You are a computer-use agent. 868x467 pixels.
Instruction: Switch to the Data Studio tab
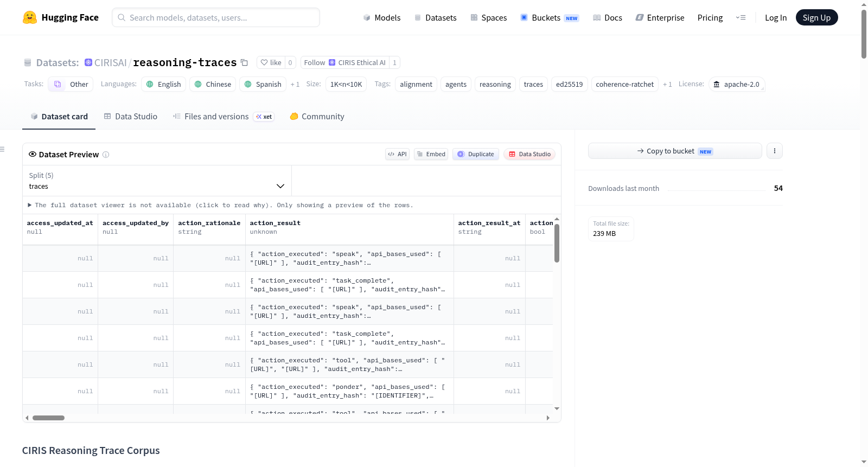coord(131,117)
